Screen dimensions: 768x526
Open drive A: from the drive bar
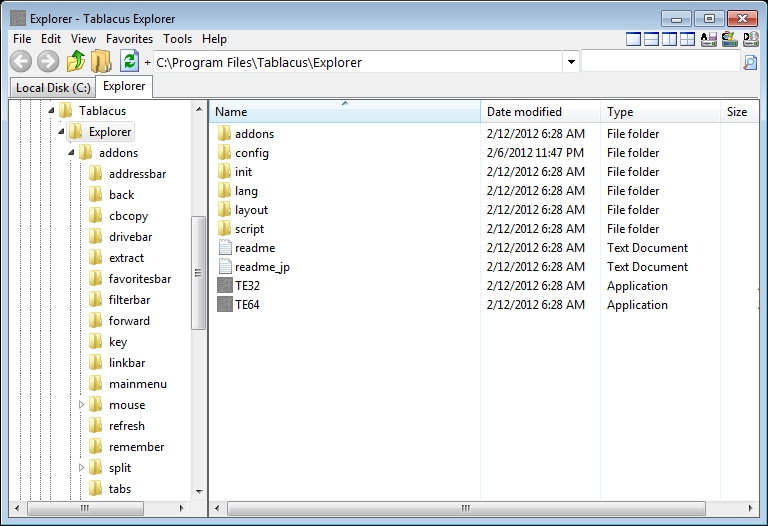pos(708,39)
